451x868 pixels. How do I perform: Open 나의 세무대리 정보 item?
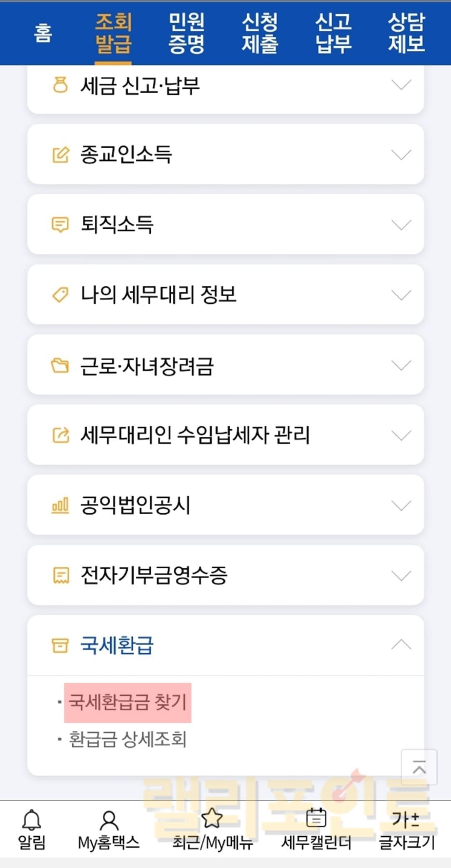(x=225, y=295)
